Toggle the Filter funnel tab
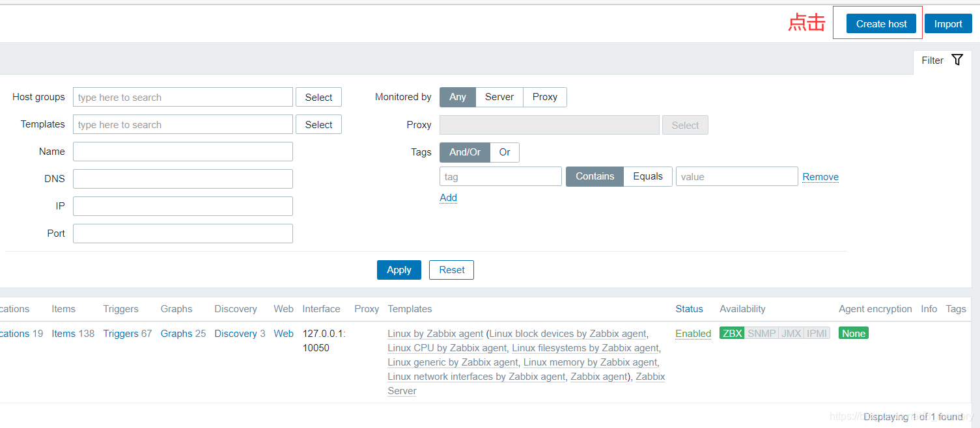This screenshot has height=428, width=980. [942, 60]
